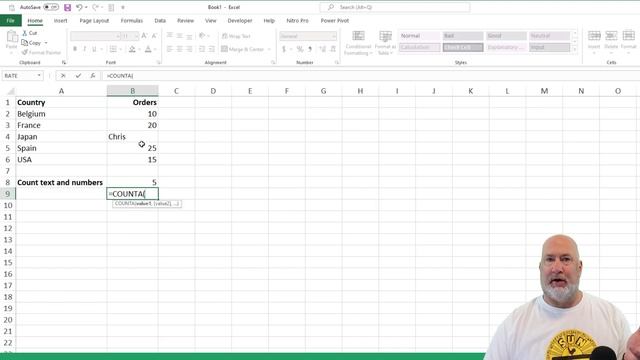Switch to the Page Layout tab
This screenshot has width=640, height=360.
(x=94, y=20)
